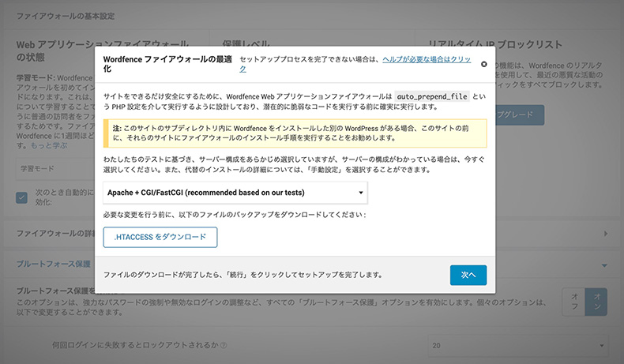The width and height of the screenshot is (624, 364).
Task: Collapse the ブルートフォース保護 section arrow
Action: (604, 265)
